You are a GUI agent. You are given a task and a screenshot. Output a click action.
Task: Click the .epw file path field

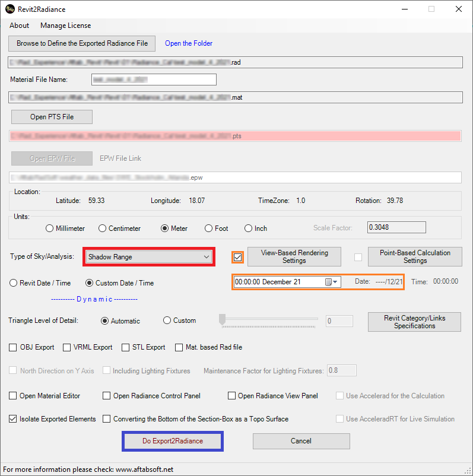click(x=235, y=177)
